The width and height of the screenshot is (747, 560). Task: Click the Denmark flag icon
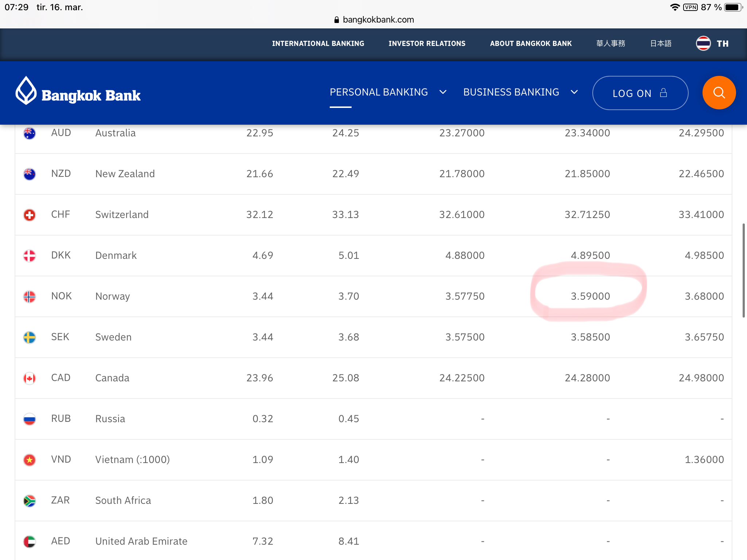[30, 256]
